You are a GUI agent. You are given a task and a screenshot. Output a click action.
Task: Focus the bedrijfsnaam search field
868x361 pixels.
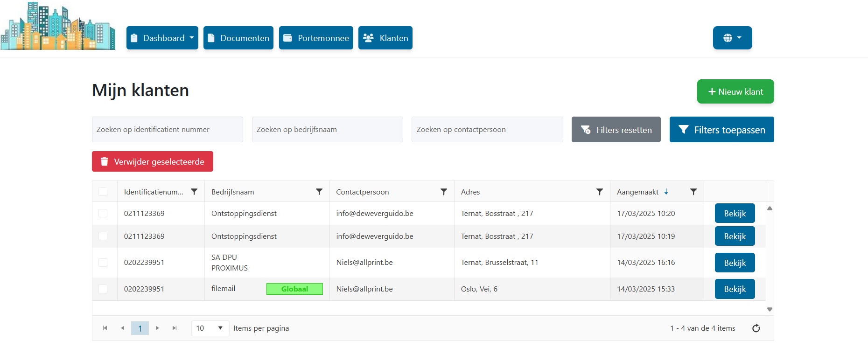327,129
